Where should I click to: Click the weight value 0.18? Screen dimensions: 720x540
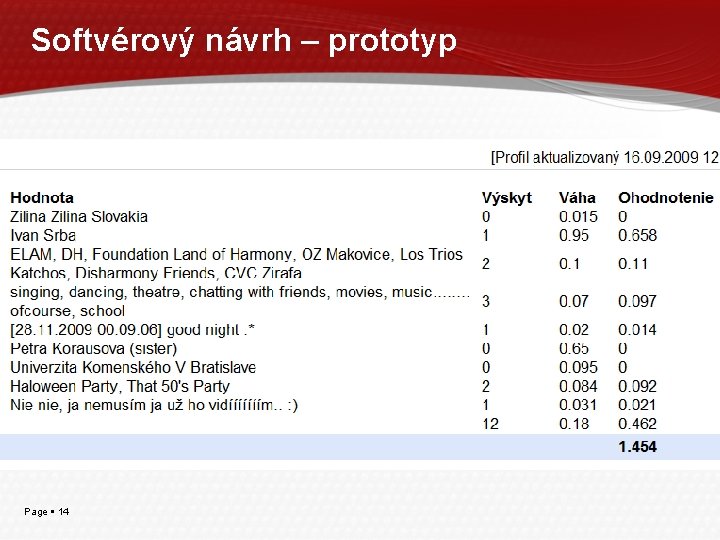click(x=574, y=423)
